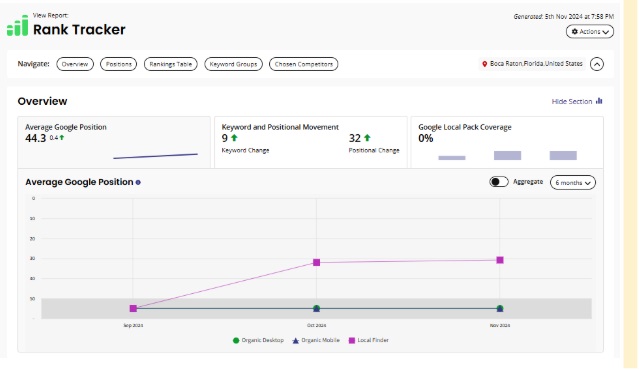This screenshot has width=639, height=370.
Task: Click the Local Finder point at Oct 2024
Action: [317, 262]
